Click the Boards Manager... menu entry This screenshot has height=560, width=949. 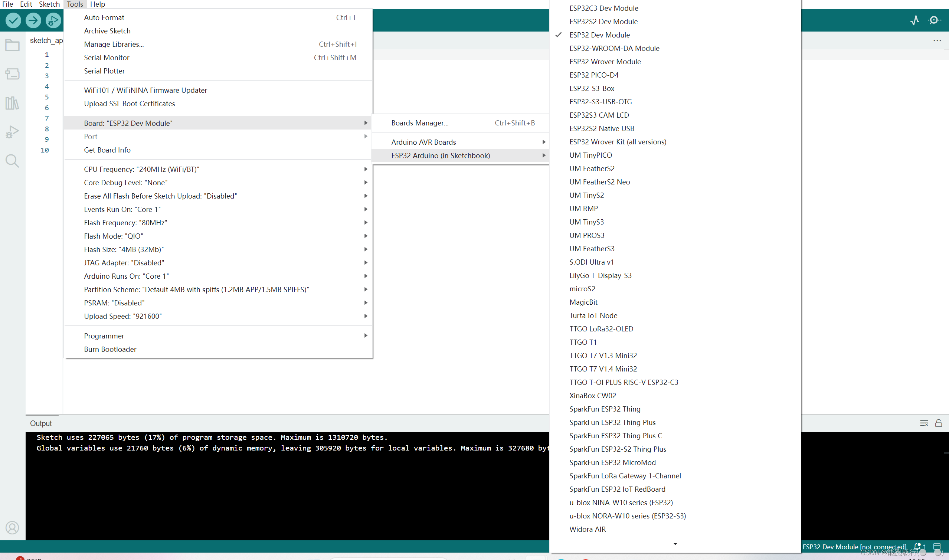pyautogui.click(x=420, y=122)
